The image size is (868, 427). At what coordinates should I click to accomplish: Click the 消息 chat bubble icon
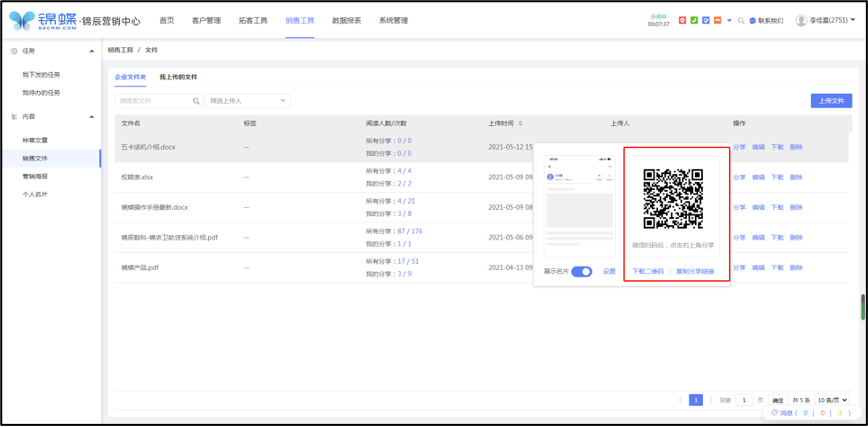click(x=774, y=413)
